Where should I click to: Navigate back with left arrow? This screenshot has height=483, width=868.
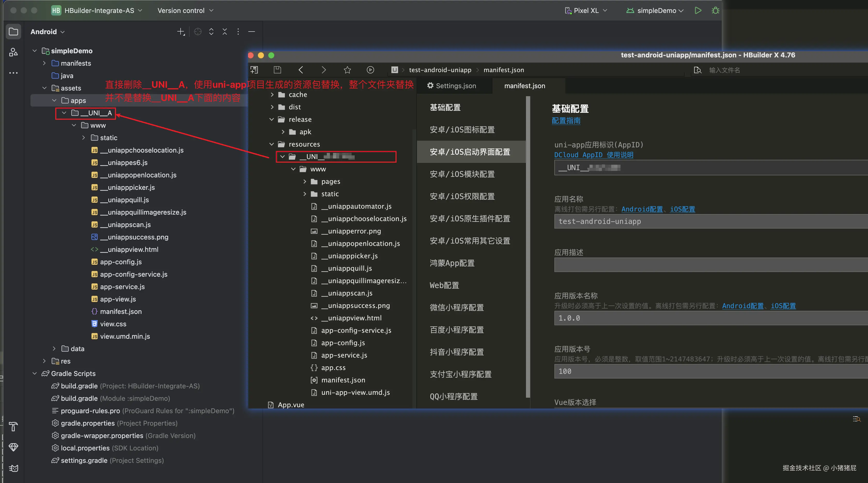301,70
